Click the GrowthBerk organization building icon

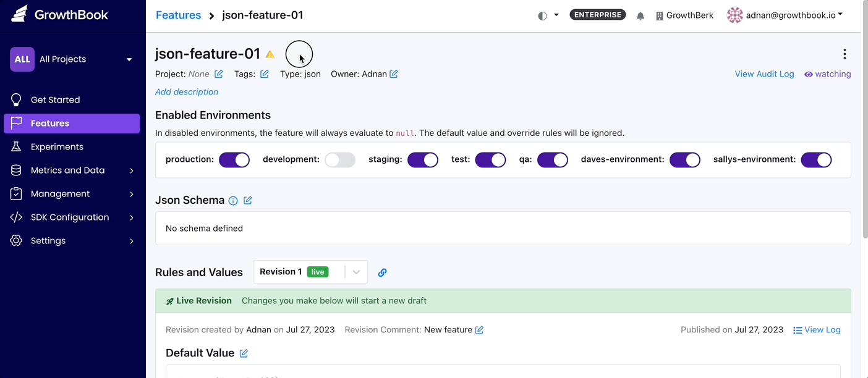pos(660,15)
